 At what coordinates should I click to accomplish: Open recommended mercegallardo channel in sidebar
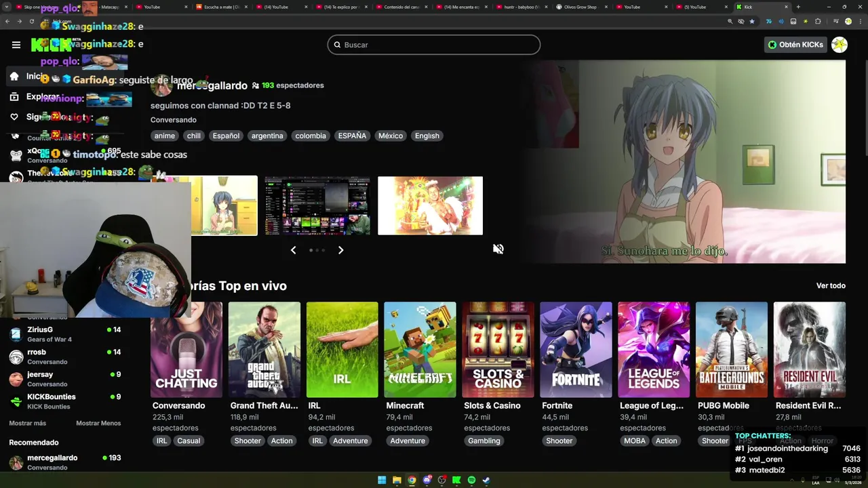(65, 462)
